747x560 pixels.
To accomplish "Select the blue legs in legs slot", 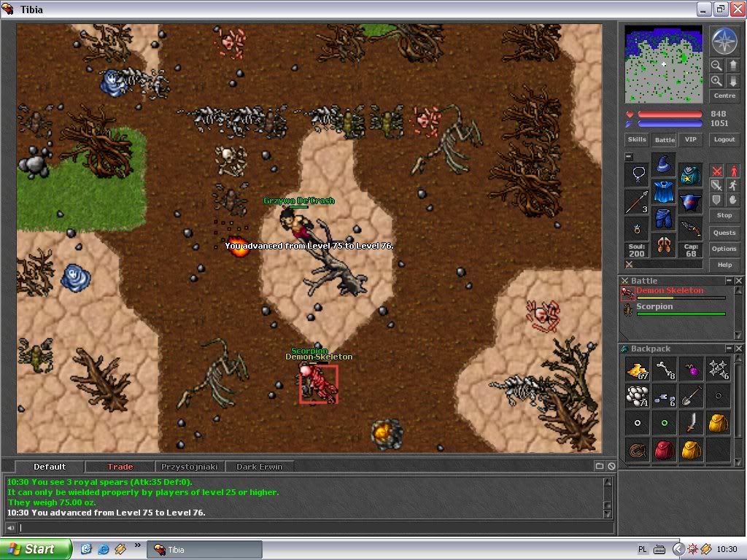I will (664, 219).
